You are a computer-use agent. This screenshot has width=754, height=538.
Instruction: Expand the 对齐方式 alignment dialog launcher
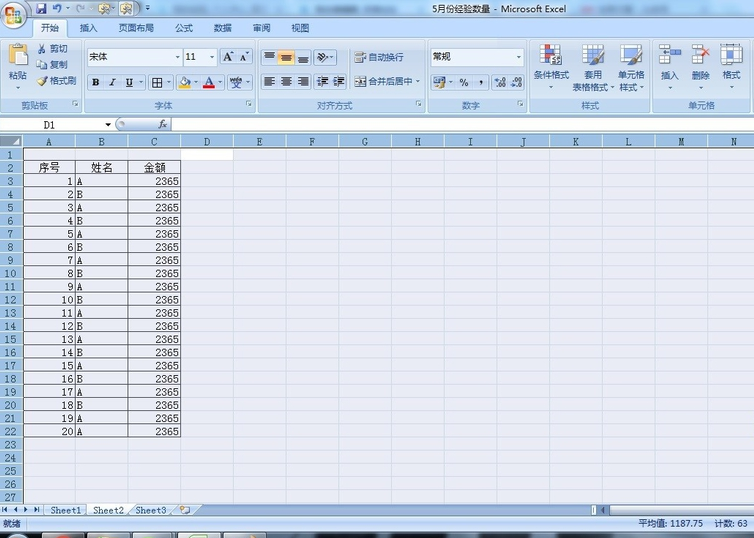click(x=418, y=104)
